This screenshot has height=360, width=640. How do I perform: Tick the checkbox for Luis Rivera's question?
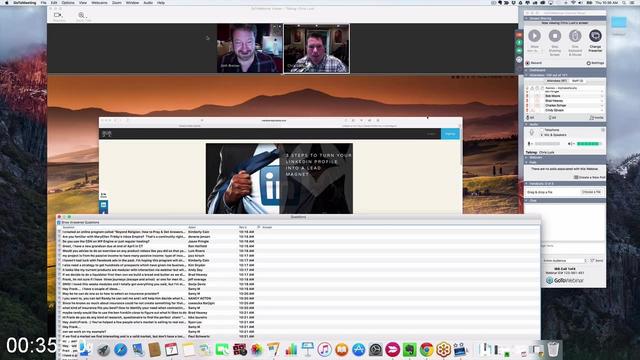click(x=59, y=251)
